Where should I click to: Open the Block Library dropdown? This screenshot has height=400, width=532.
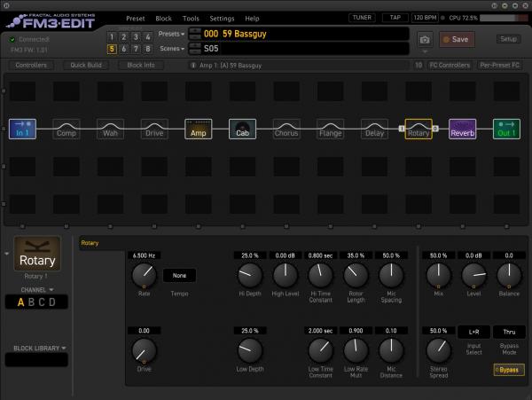(39, 348)
